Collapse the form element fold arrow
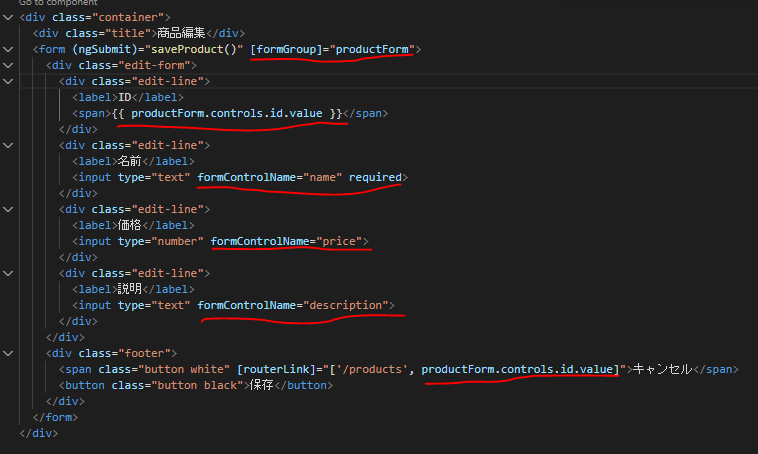This screenshot has width=758, height=454. [8, 49]
